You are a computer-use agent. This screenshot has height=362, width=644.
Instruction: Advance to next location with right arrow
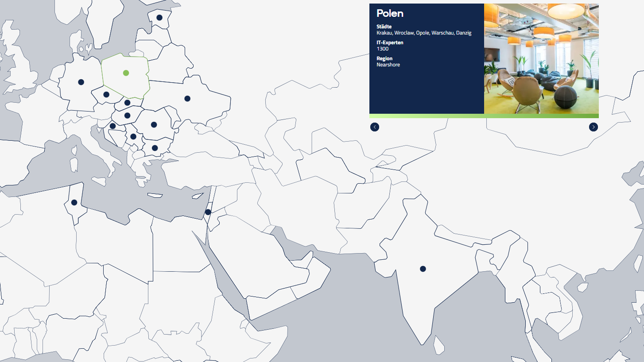593,127
